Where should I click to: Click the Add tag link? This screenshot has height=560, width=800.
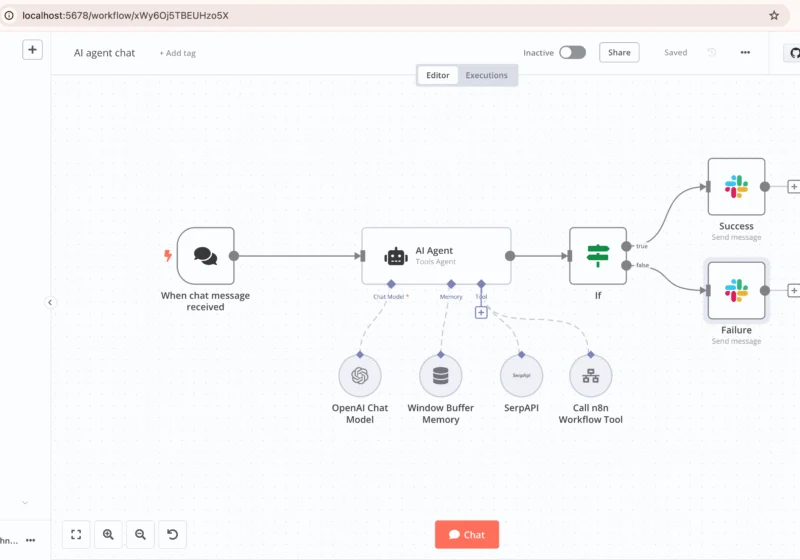tap(178, 53)
